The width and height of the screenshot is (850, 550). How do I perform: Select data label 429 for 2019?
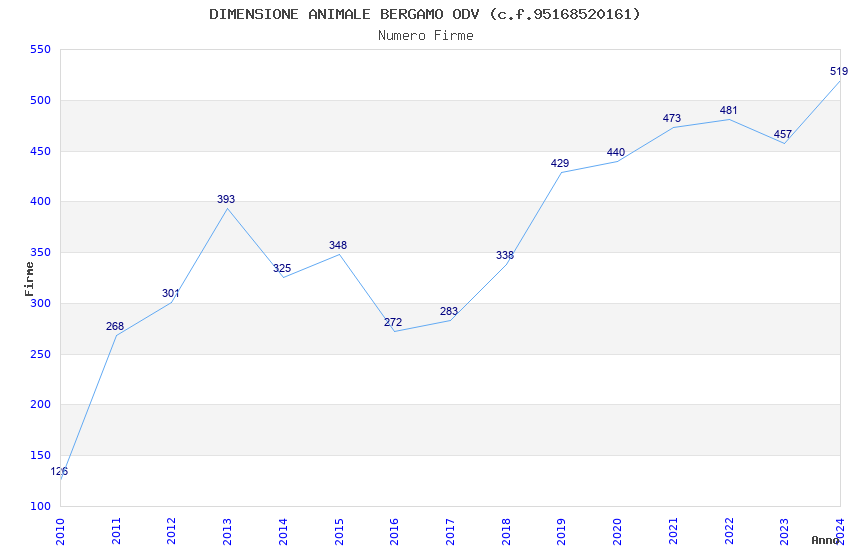coord(560,163)
